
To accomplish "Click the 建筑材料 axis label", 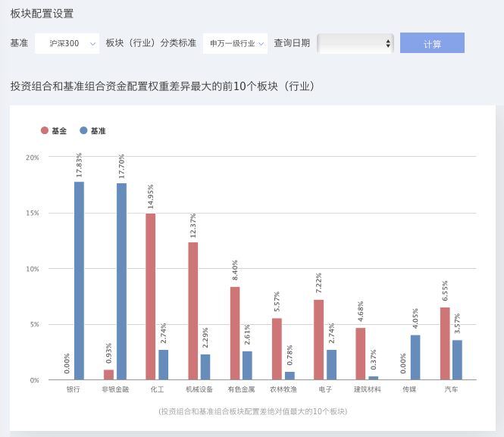I will (367, 389).
